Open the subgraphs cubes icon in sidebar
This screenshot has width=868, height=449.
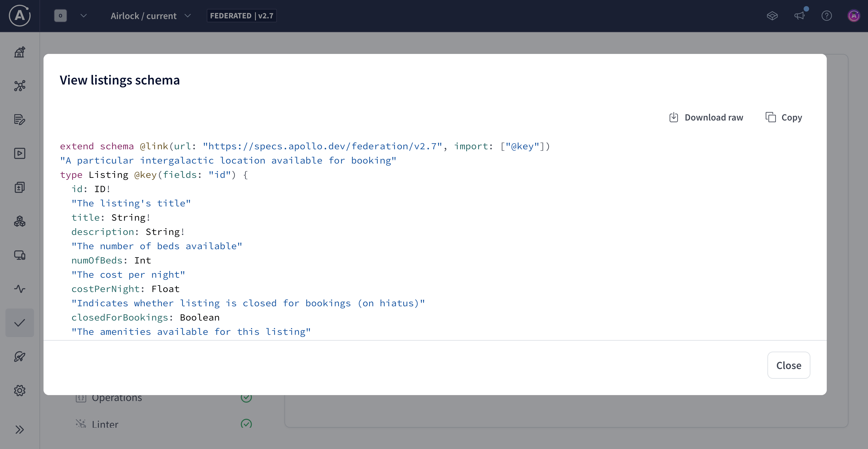[x=19, y=221]
